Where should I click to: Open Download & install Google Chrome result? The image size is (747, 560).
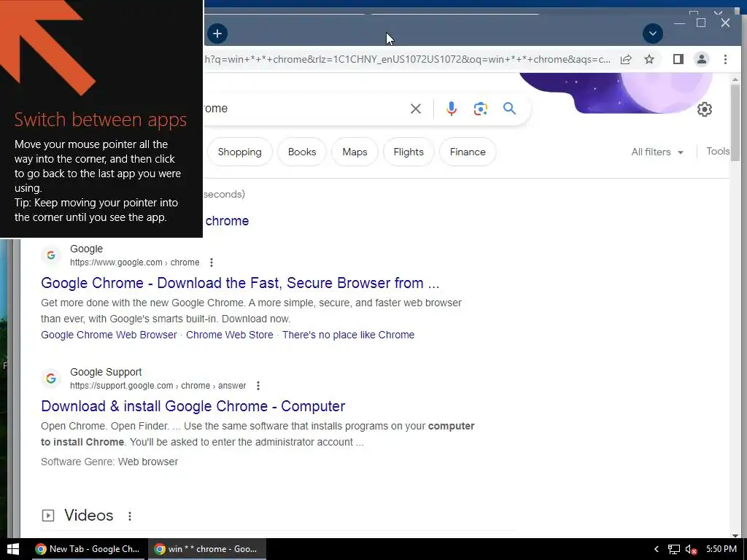193,406
